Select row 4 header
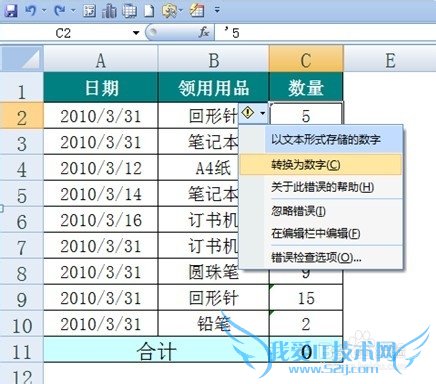436x384 pixels. [22, 168]
